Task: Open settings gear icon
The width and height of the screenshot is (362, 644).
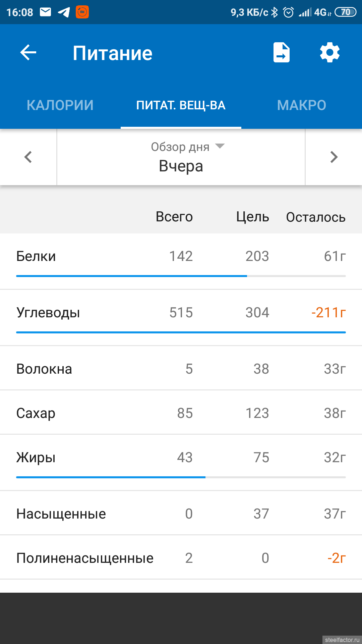Action: click(x=329, y=53)
